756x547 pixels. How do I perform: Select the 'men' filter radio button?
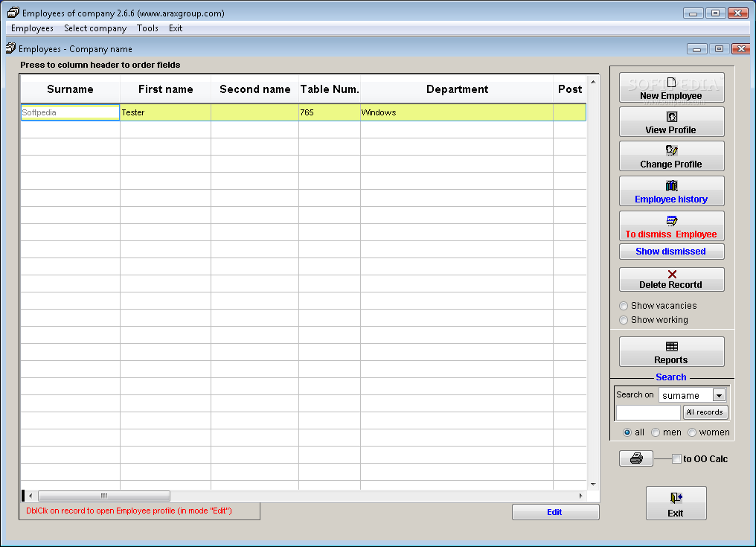[x=656, y=432]
